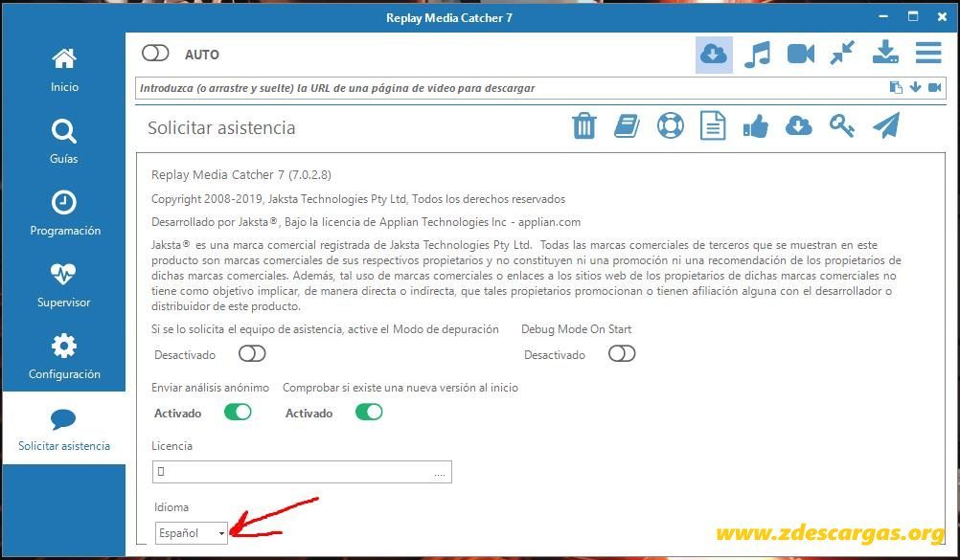Click the Replay Media Catcher 7 (7.0.2.8) version text
This screenshot has width=960, height=560.
[x=241, y=175]
